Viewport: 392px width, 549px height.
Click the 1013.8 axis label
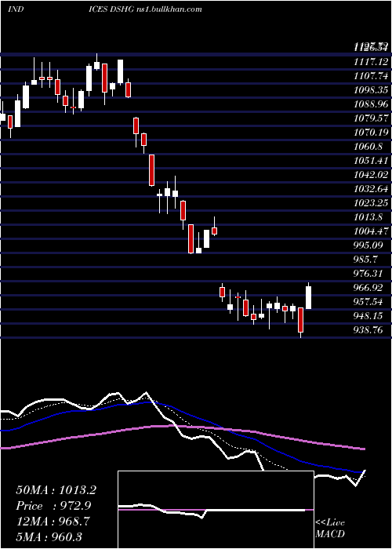point(368,217)
